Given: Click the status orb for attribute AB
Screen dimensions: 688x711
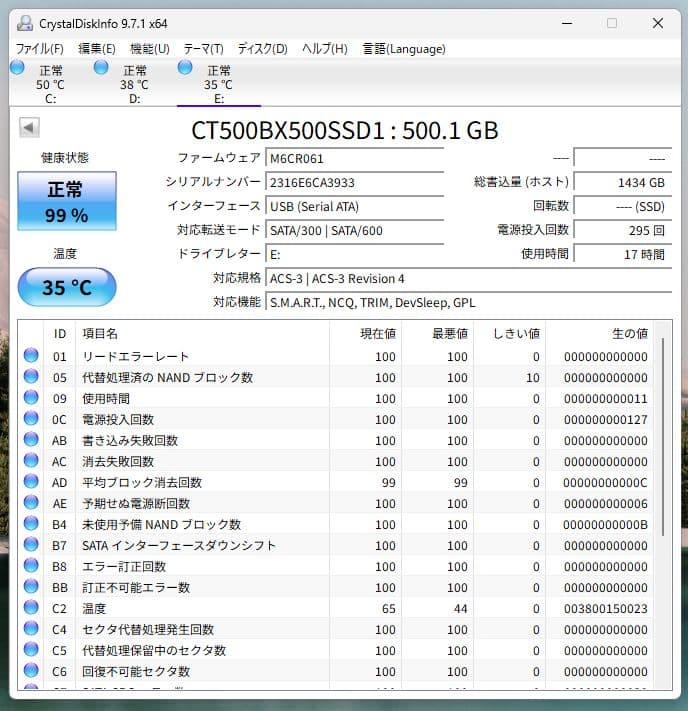Looking at the screenshot, I should (x=31, y=439).
